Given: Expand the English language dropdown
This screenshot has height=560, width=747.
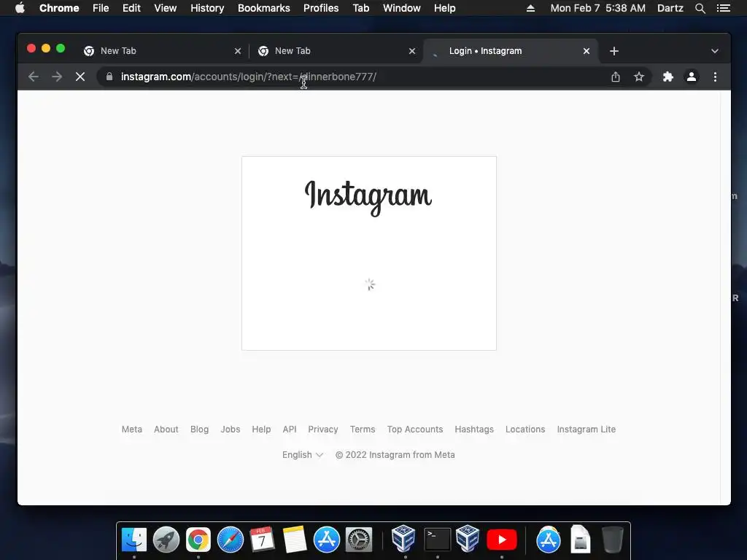Looking at the screenshot, I should (x=303, y=455).
